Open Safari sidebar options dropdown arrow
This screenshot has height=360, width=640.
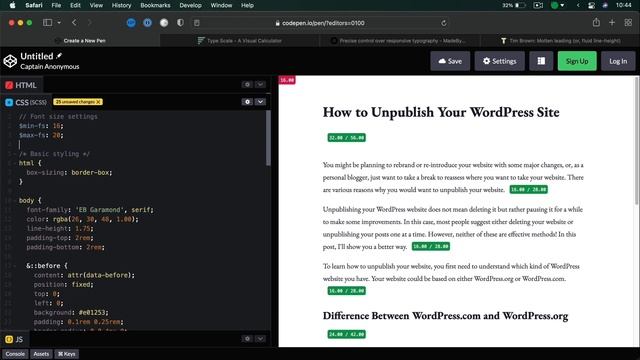pos(59,23)
